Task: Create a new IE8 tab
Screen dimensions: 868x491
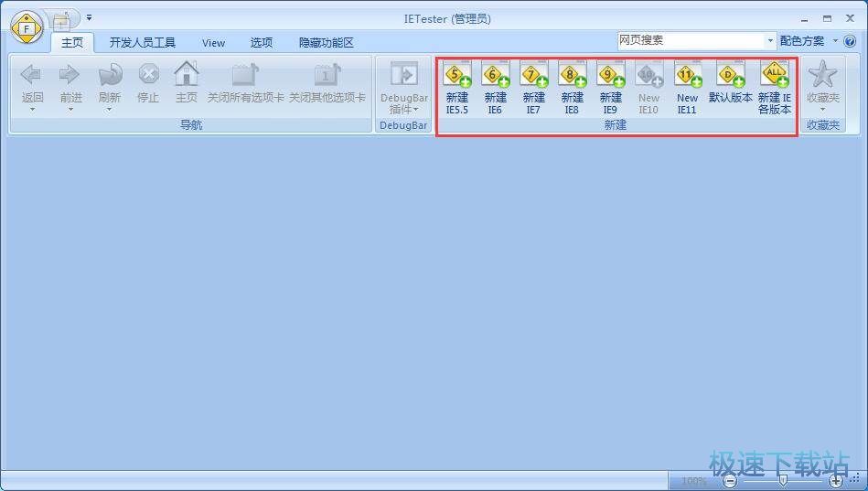Action: 572,88
